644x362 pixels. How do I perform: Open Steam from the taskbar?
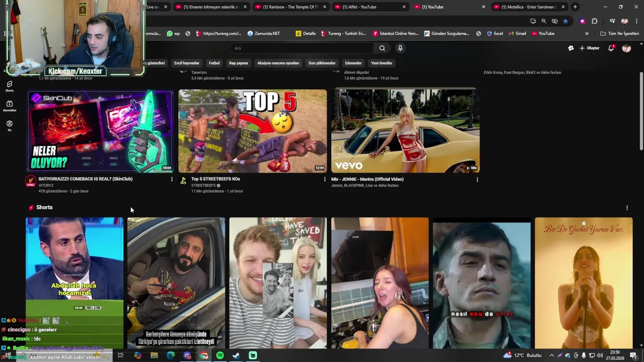coord(236,355)
